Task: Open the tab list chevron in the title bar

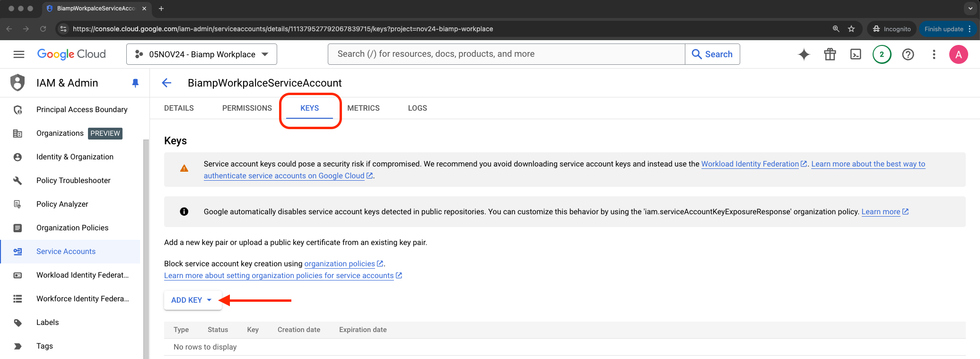Action: (x=971, y=9)
